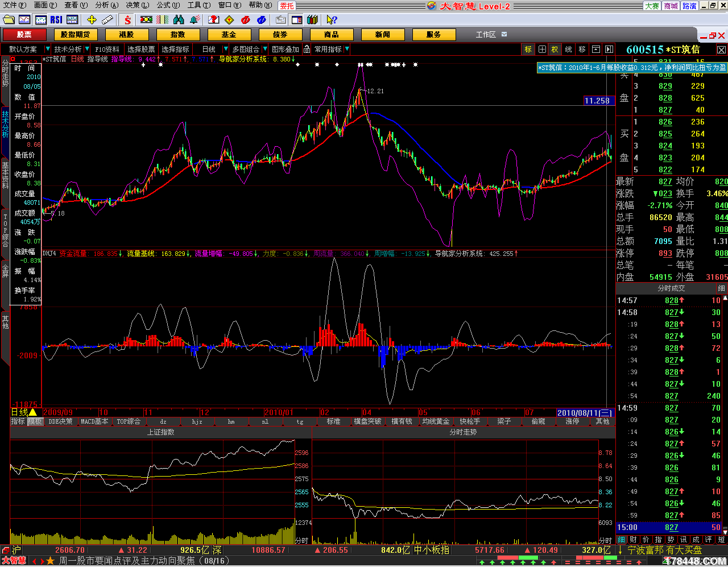728x567 pixels.
Task: Click the grid layout icon beside 标
Action: tap(542, 49)
